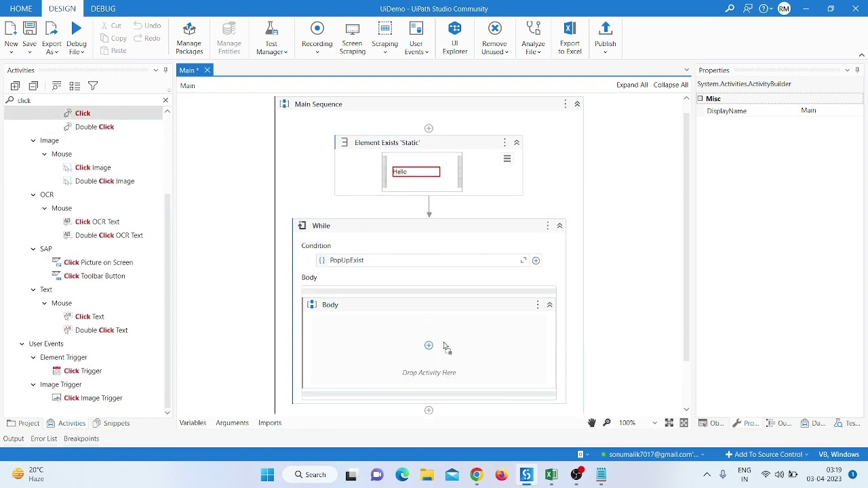Click the ribbon search magnifier icon
Image resolution: width=868 pixels, height=488 pixels.
click(x=730, y=9)
